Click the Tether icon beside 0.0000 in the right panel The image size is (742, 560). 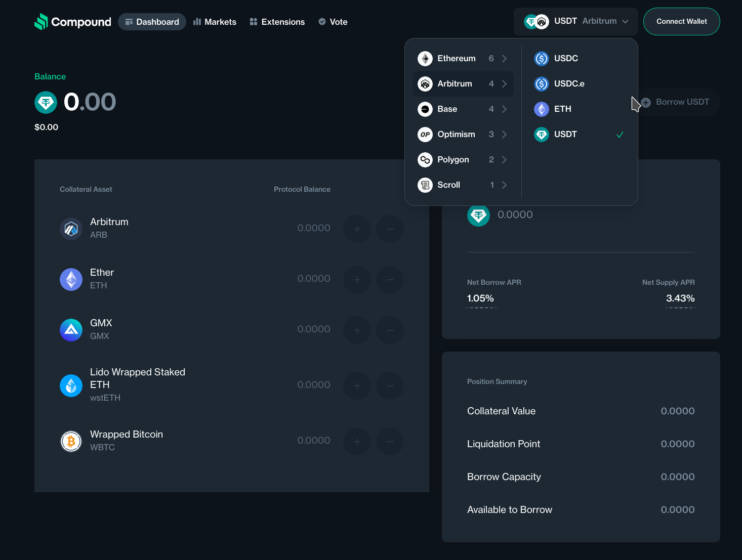click(x=478, y=215)
